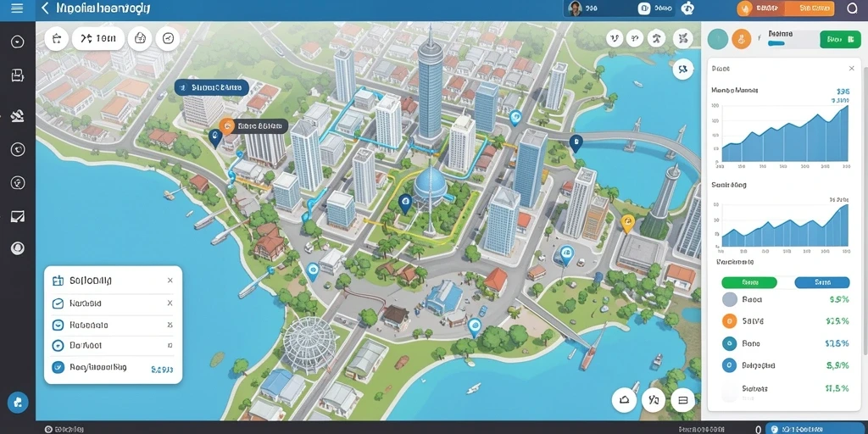Click the home-shaped button at map bottom right

[625, 400]
